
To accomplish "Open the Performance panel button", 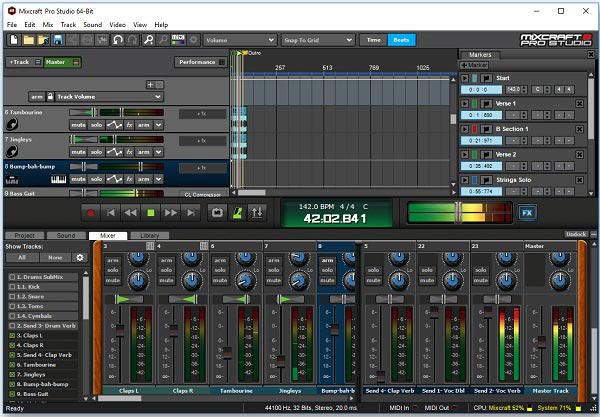I will (x=201, y=62).
